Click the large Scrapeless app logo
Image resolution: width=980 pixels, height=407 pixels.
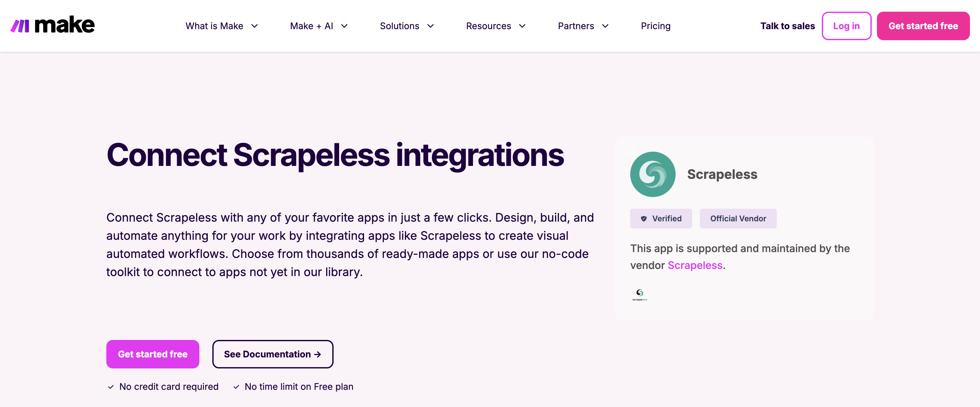tap(653, 174)
